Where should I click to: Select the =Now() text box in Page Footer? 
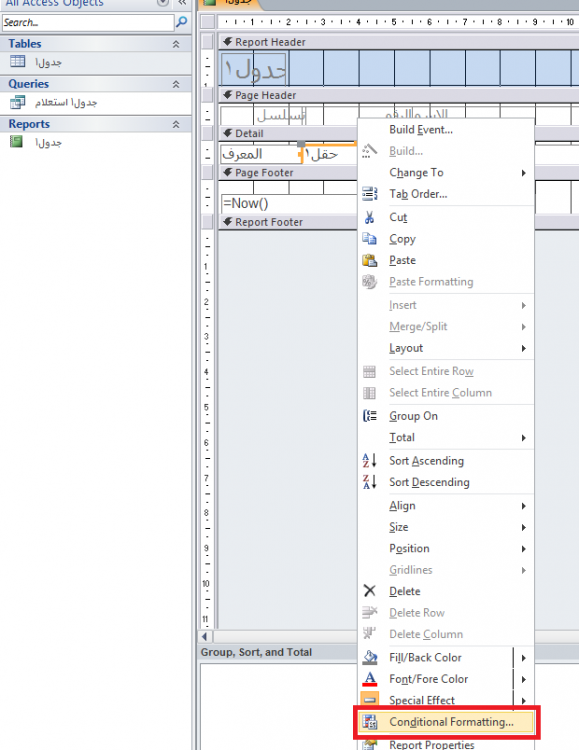[x=288, y=203]
